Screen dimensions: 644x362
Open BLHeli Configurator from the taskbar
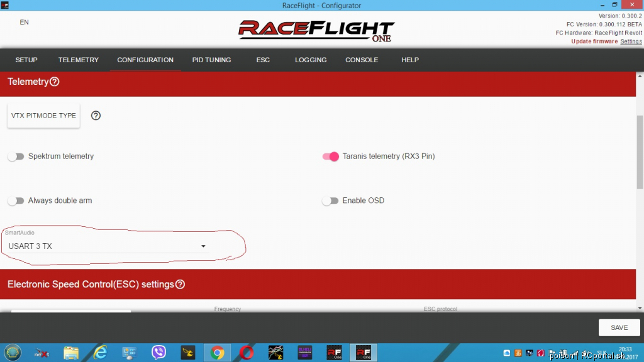pyautogui.click(x=305, y=353)
